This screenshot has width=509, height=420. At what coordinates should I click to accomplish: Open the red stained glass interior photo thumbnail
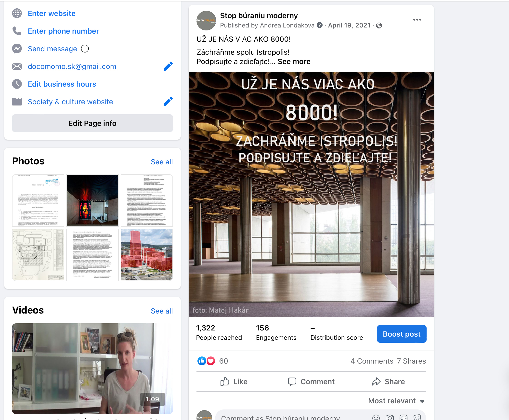click(92, 200)
